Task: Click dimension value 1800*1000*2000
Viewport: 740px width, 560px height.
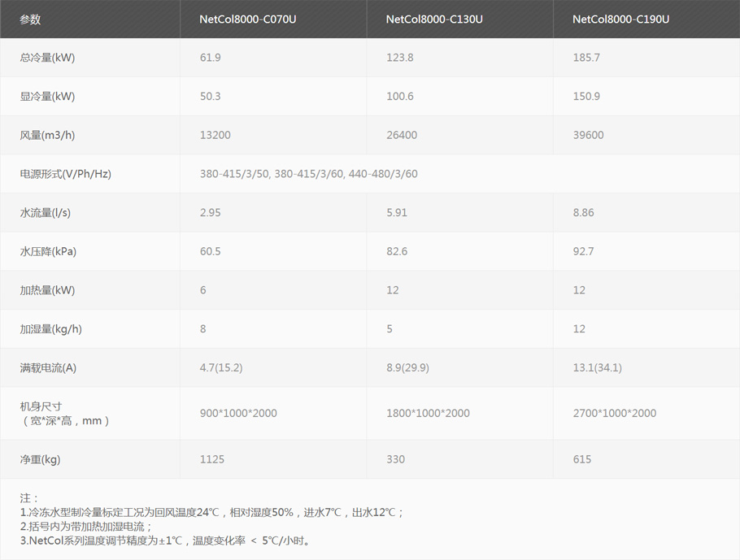Action: [x=428, y=413]
